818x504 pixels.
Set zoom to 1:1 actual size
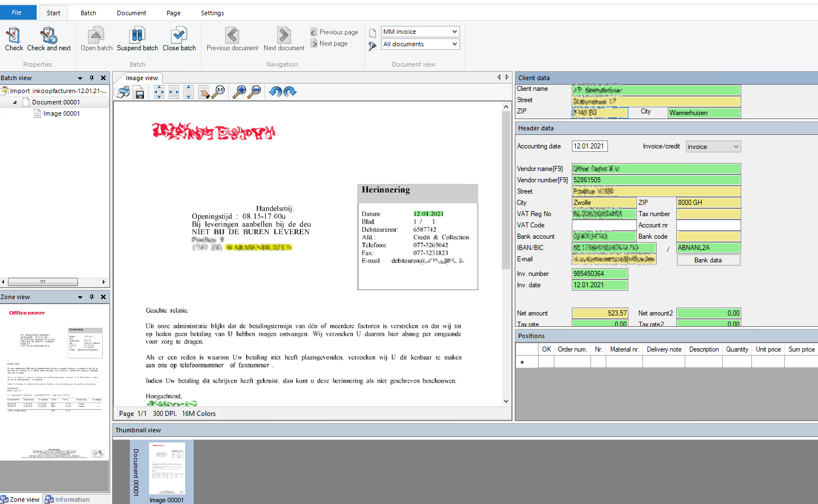tap(218, 92)
